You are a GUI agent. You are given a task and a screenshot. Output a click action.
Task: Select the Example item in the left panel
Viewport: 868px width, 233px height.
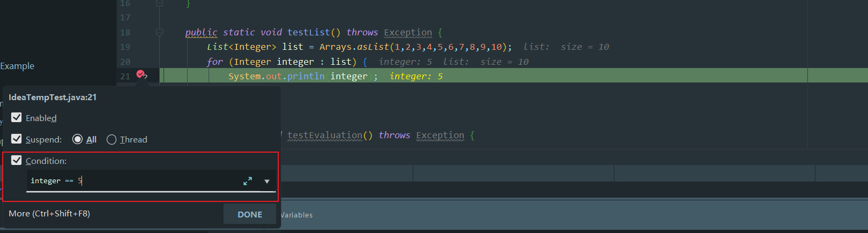click(17, 66)
